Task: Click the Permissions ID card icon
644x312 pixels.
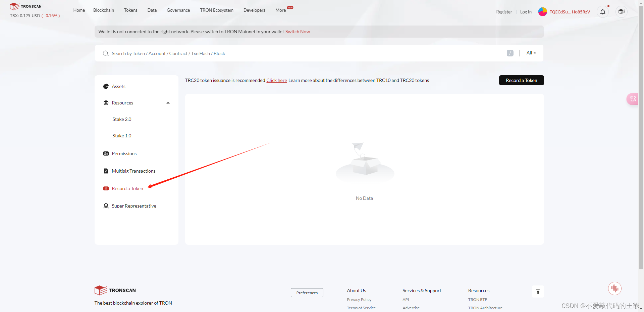Action: pos(106,153)
